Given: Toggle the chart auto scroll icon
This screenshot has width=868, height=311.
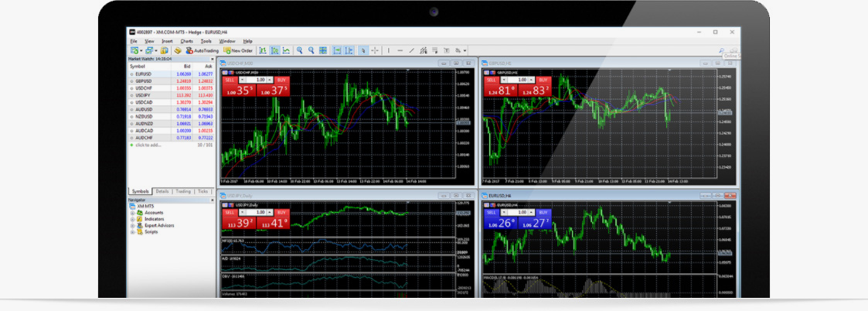Looking at the screenshot, I should (x=337, y=50).
